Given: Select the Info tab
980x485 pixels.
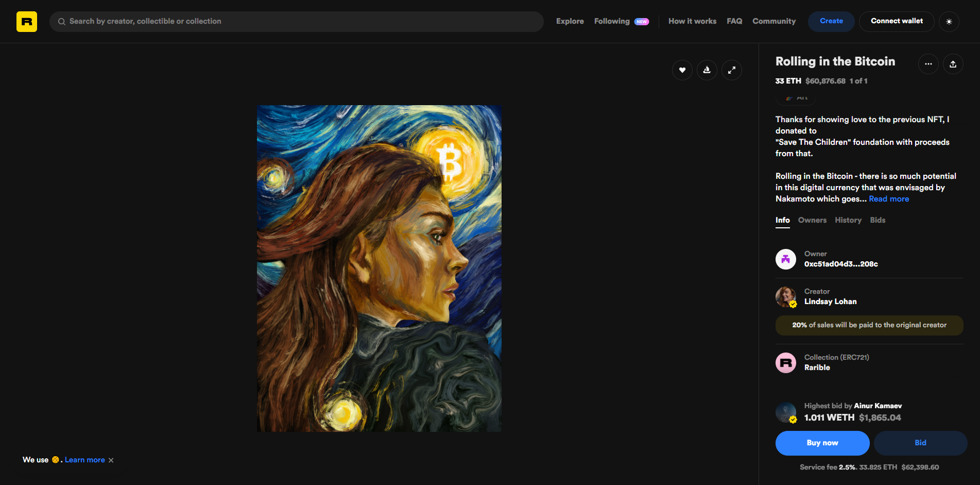Looking at the screenshot, I should click(x=783, y=220).
